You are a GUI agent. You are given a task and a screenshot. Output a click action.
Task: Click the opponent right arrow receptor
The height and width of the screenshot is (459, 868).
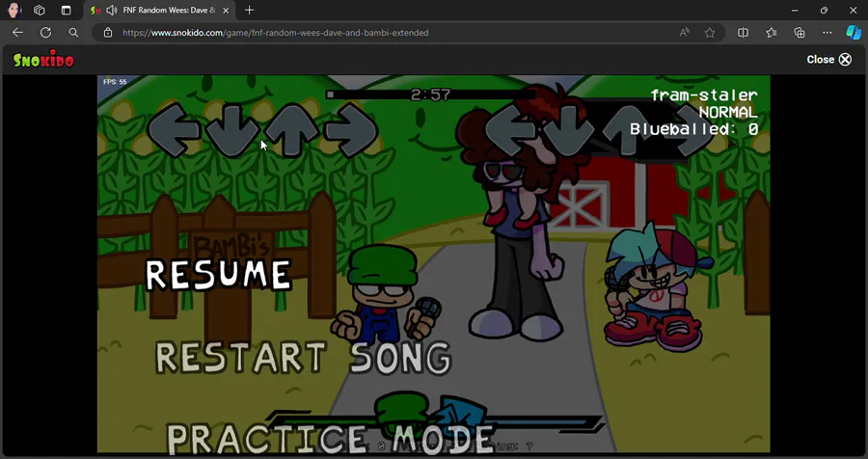[351, 129]
